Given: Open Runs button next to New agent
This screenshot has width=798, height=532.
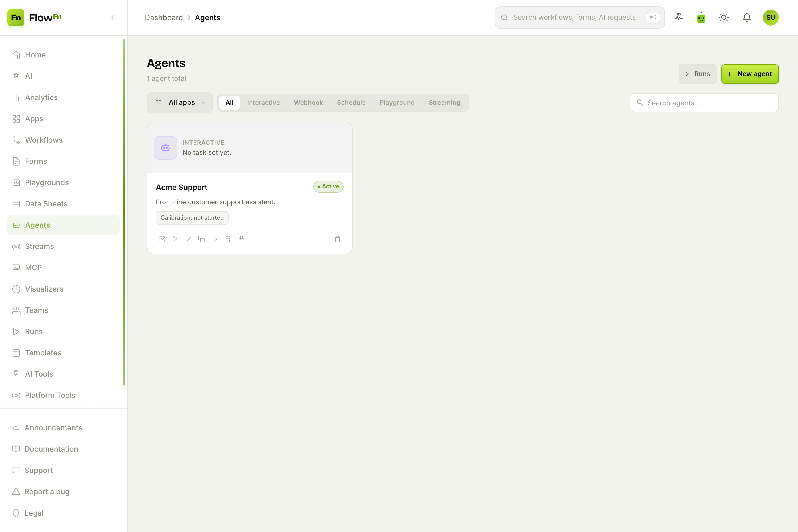Looking at the screenshot, I should coord(697,74).
